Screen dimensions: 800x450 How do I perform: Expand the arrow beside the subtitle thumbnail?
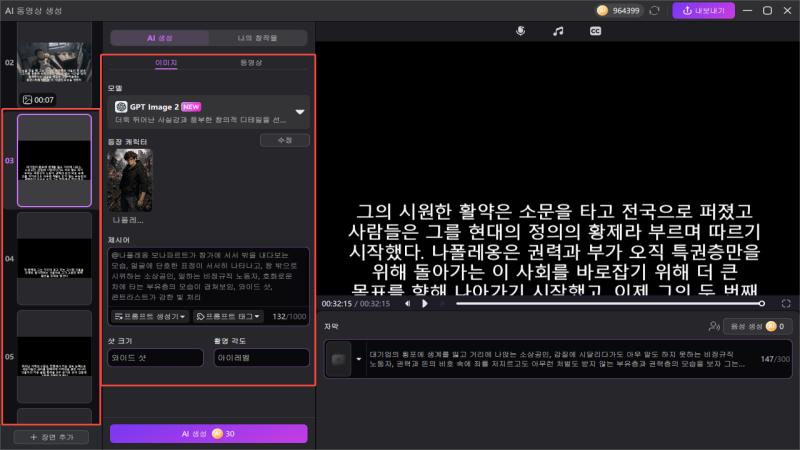click(x=359, y=359)
